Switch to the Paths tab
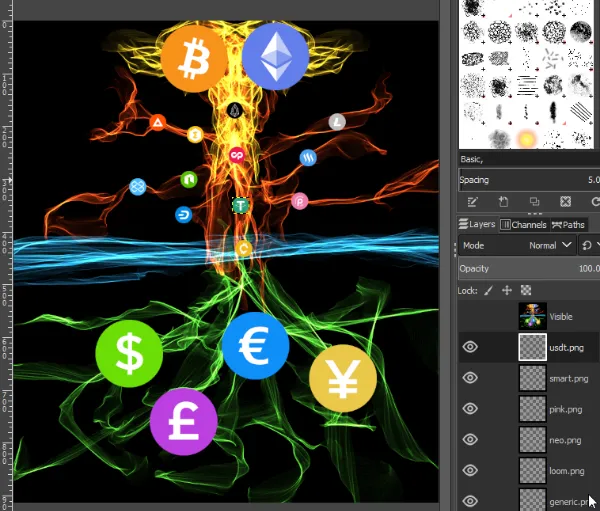Viewport: 600px width, 511px height. pos(569,225)
